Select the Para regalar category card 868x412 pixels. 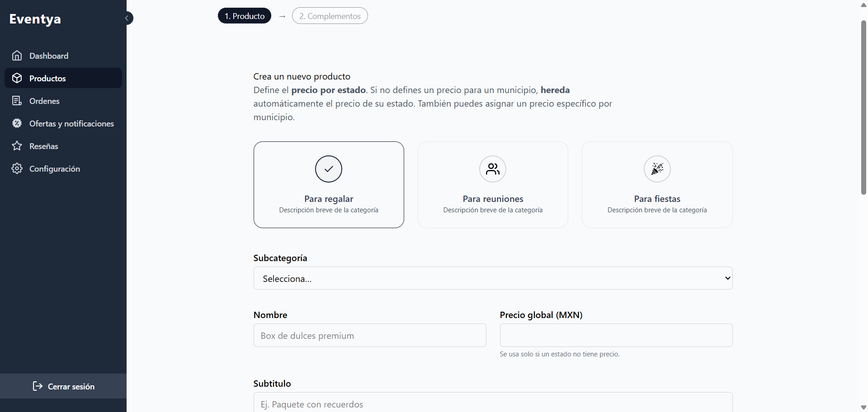pyautogui.click(x=329, y=185)
